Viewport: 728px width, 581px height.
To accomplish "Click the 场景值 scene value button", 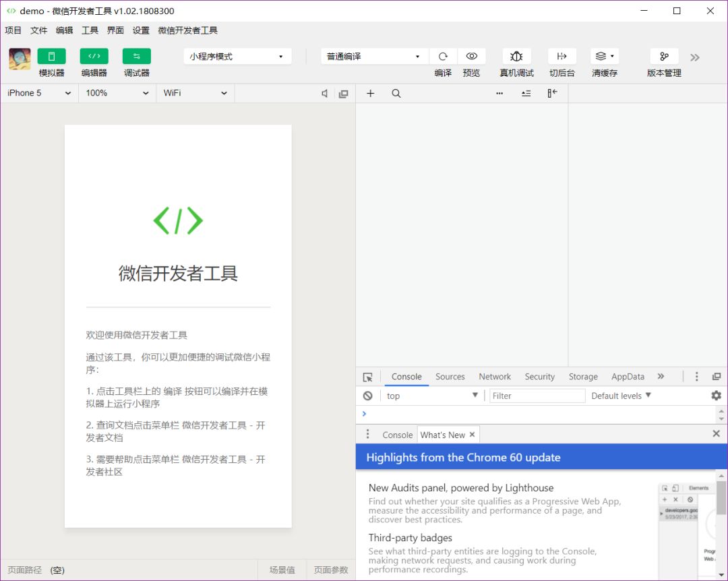I will point(282,570).
